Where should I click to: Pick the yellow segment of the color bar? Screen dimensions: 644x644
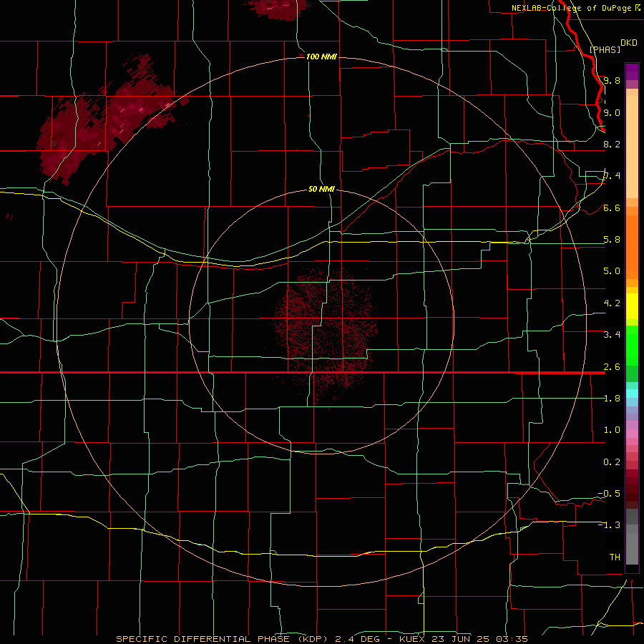632,306
